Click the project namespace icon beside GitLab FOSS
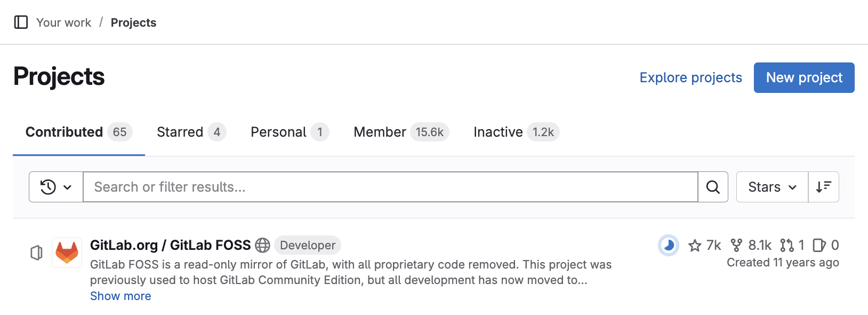This screenshot has height=315, width=868. tap(36, 253)
